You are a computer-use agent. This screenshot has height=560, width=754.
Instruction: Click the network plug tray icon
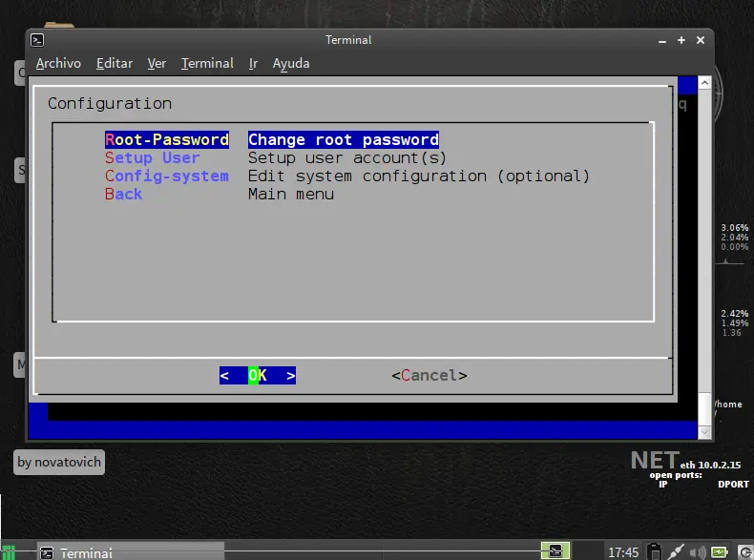(x=675, y=551)
